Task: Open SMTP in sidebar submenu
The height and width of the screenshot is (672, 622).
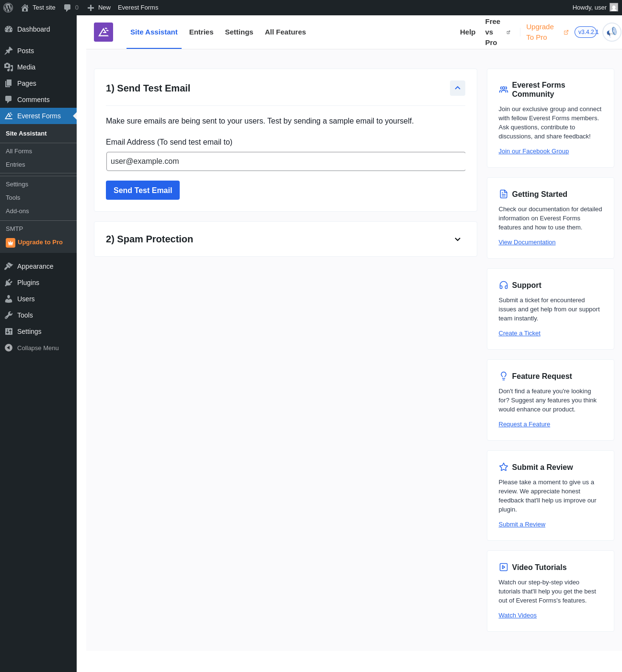Action: pyautogui.click(x=14, y=229)
